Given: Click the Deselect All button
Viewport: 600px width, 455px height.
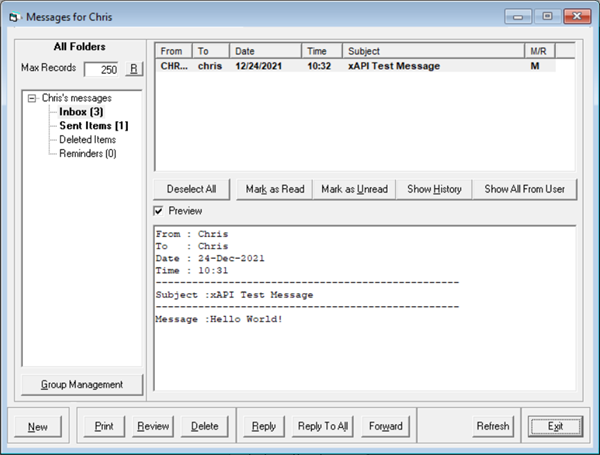Looking at the screenshot, I should coord(193,189).
